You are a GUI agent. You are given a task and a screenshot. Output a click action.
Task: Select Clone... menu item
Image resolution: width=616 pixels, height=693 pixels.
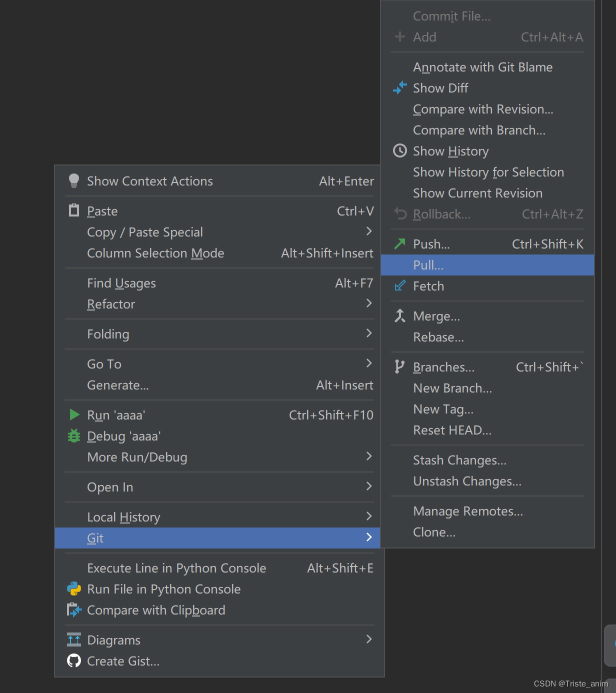tap(487, 532)
